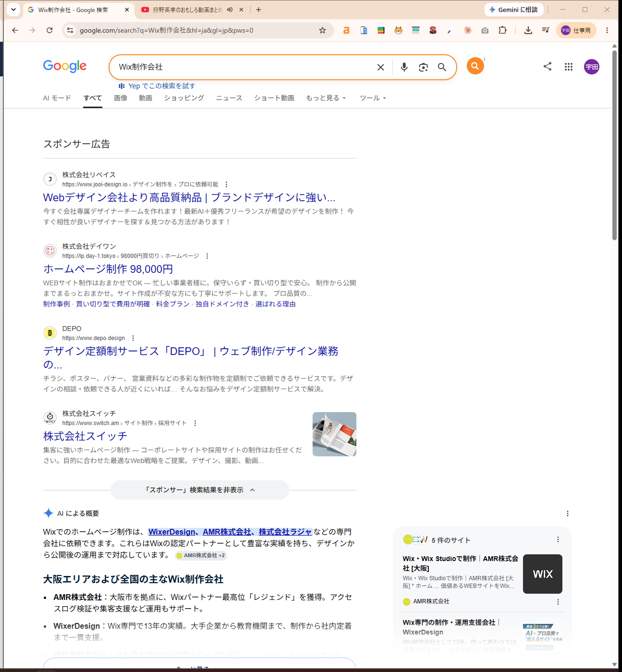Click the 独自ドメイン付き sitelink

[223, 304]
